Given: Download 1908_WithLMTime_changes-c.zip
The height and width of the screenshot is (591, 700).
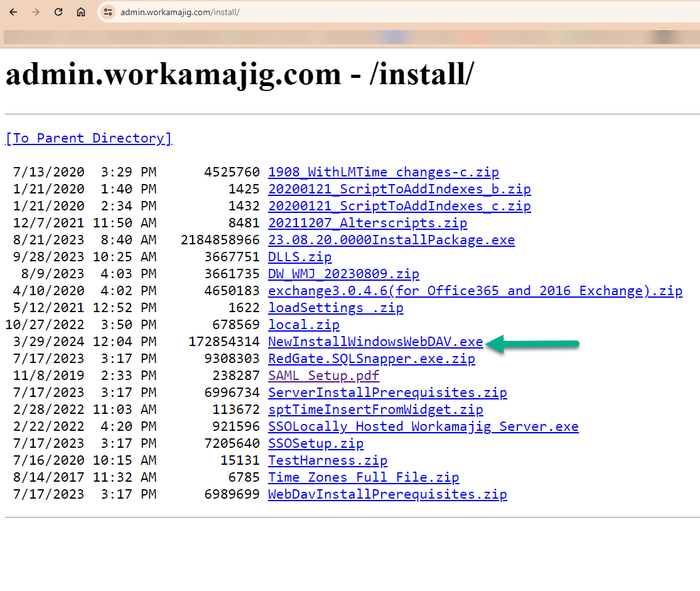Looking at the screenshot, I should click(384, 173).
